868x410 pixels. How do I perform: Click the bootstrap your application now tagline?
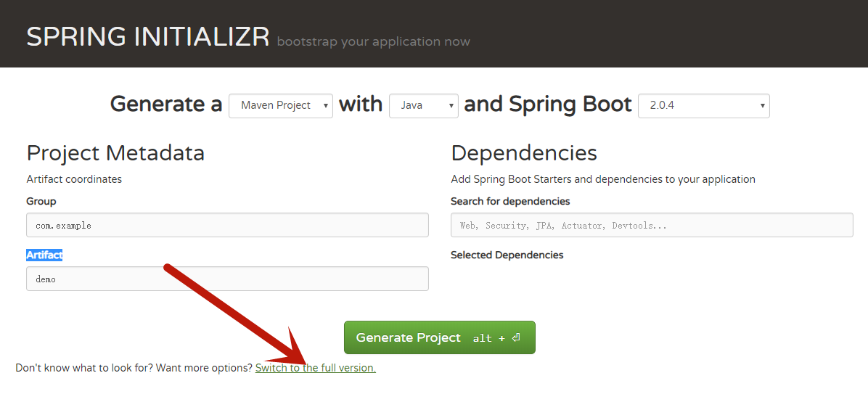coord(373,41)
